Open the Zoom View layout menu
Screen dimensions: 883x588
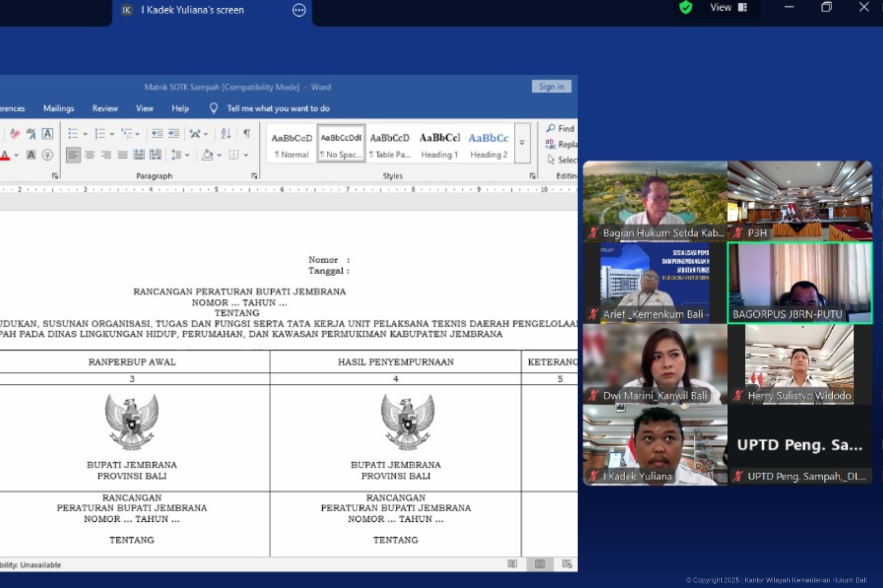tap(728, 8)
